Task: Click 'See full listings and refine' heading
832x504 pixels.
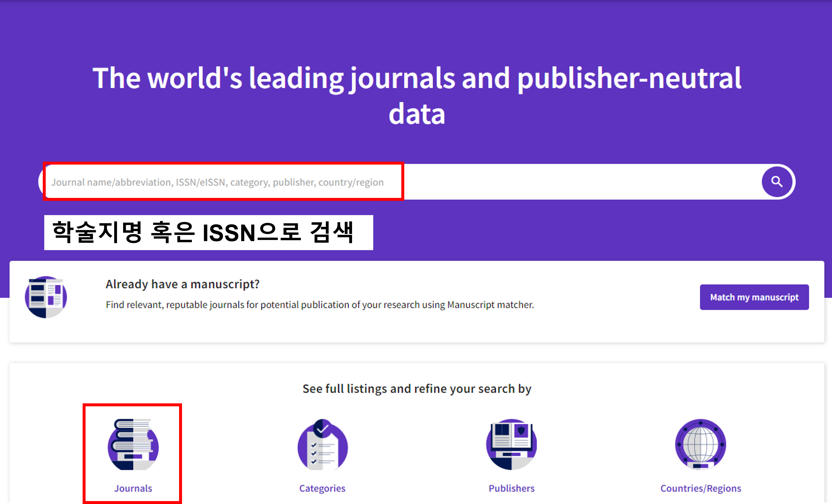Action: click(x=416, y=389)
